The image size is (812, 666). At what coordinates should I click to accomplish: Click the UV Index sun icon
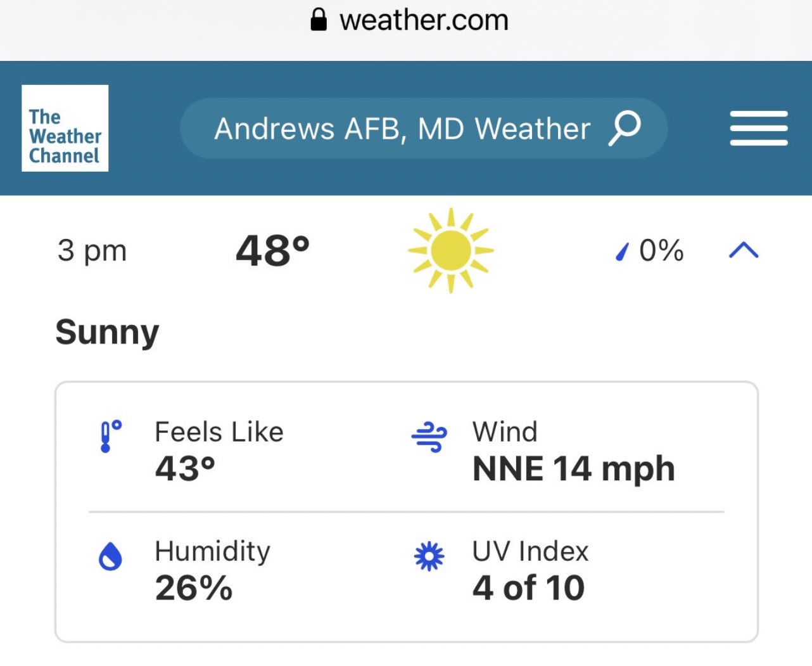point(429,557)
